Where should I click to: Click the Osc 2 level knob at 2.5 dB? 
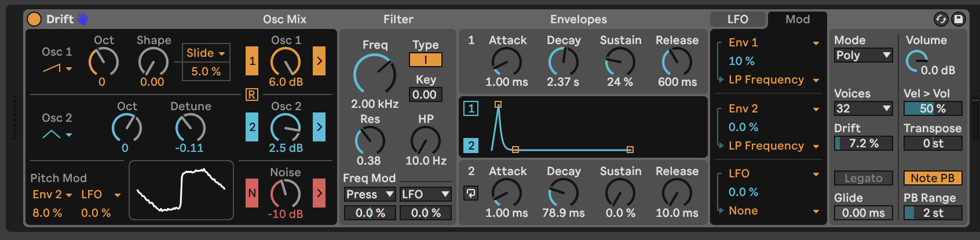(x=286, y=128)
